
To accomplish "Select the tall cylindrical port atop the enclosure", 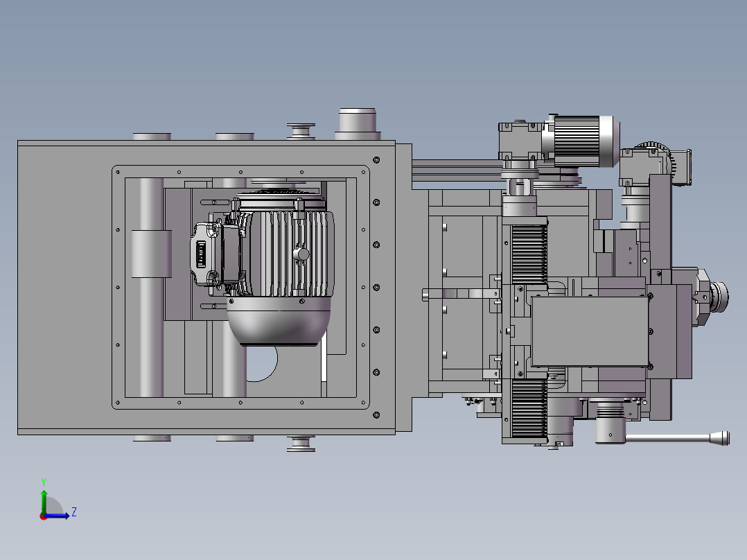I will (x=358, y=124).
